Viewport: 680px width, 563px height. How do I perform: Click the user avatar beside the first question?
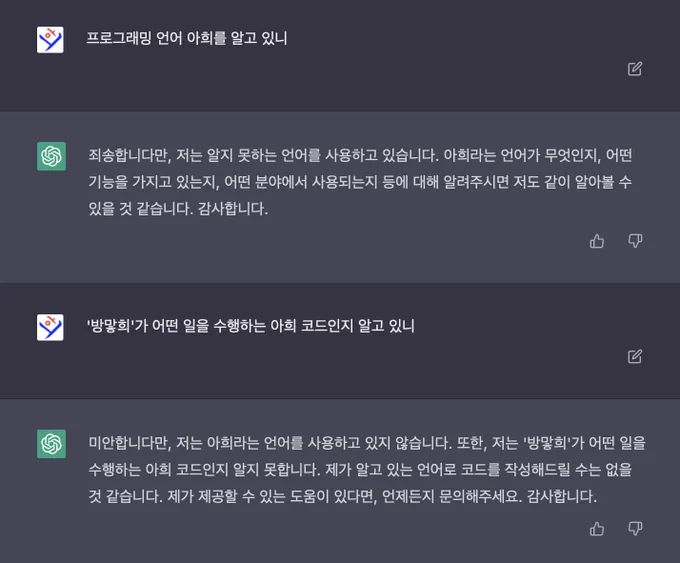(x=50, y=40)
